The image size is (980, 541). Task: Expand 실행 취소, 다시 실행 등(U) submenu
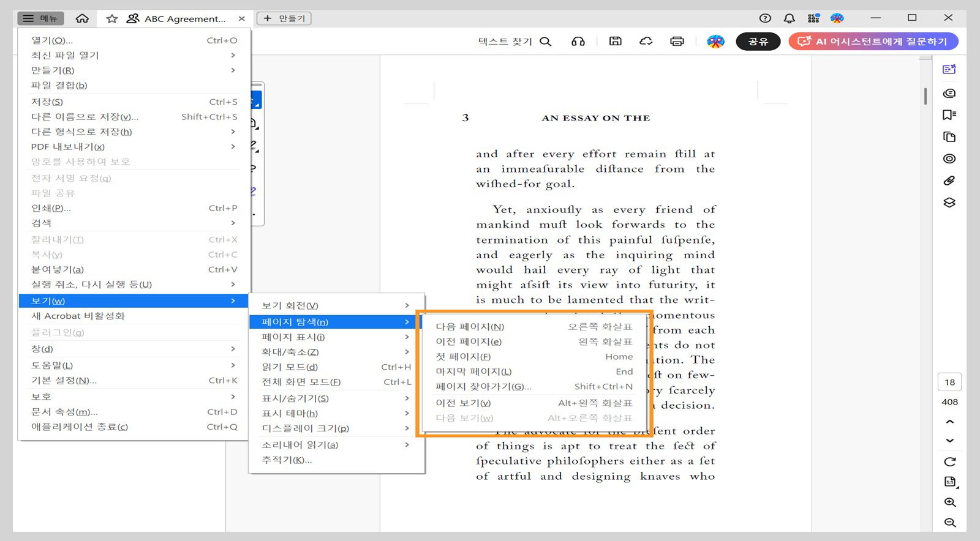point(134,285)
